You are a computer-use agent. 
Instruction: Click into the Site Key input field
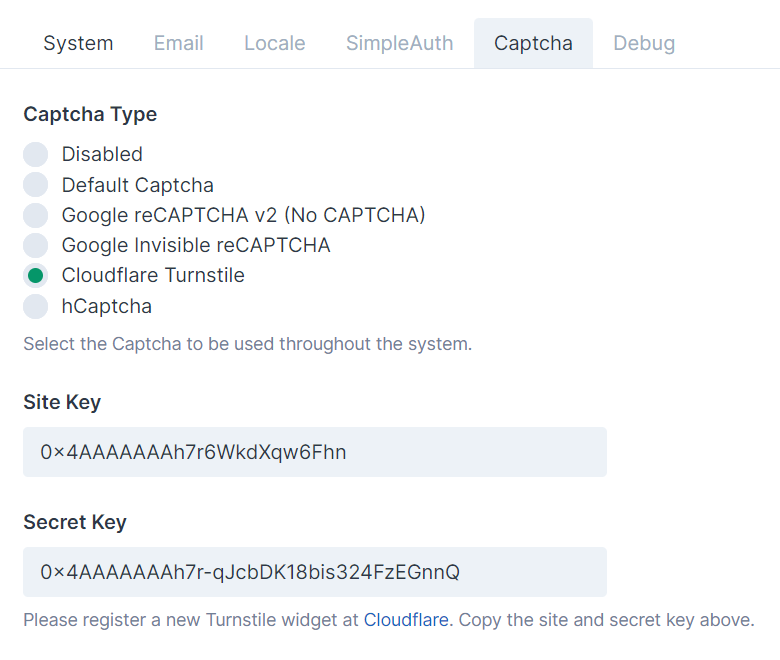[315, 452]
